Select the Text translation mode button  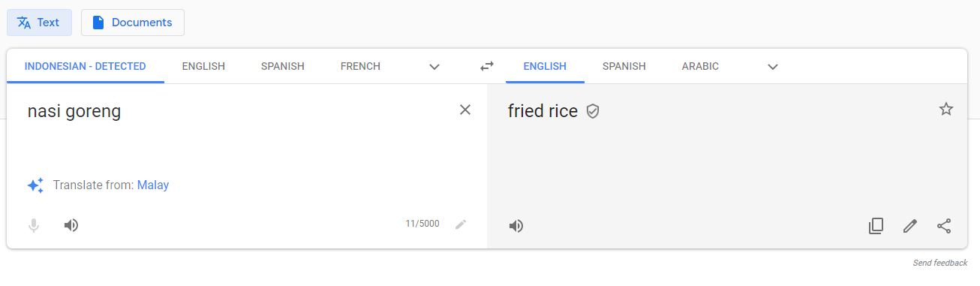pyautogui.click(x=39, y=23)
